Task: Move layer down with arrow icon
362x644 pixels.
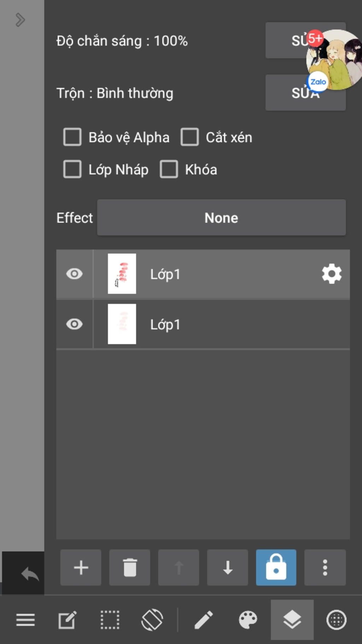Action: [228, 567]
